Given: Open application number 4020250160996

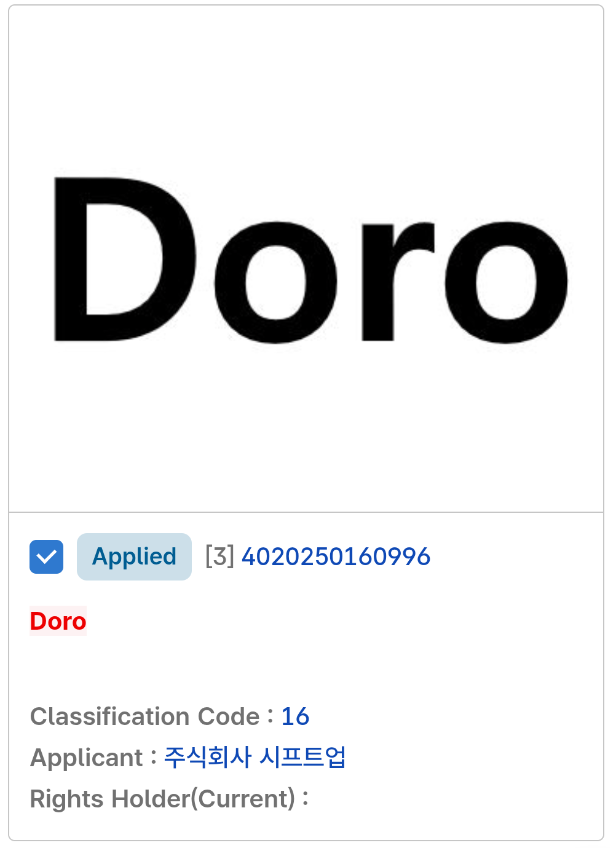Looking at the screenshot, I should click(x=336, y=557).
